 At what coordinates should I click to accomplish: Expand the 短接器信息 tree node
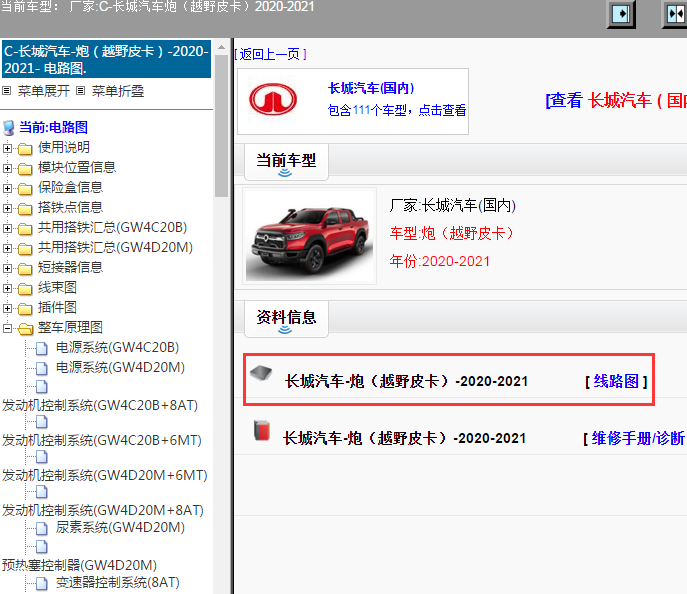tap(7, 268)
